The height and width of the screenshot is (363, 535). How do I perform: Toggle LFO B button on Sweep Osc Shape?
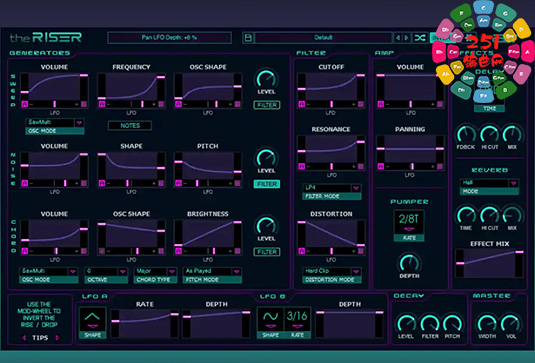tap(238, 104)
